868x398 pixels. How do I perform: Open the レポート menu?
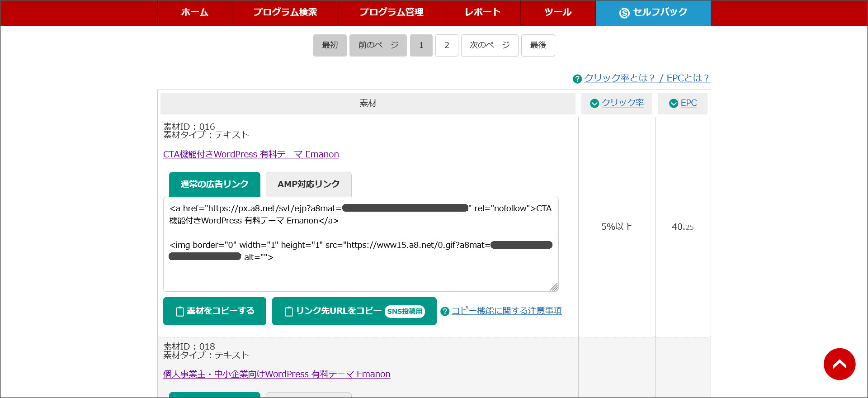click(x=483, y=13)
